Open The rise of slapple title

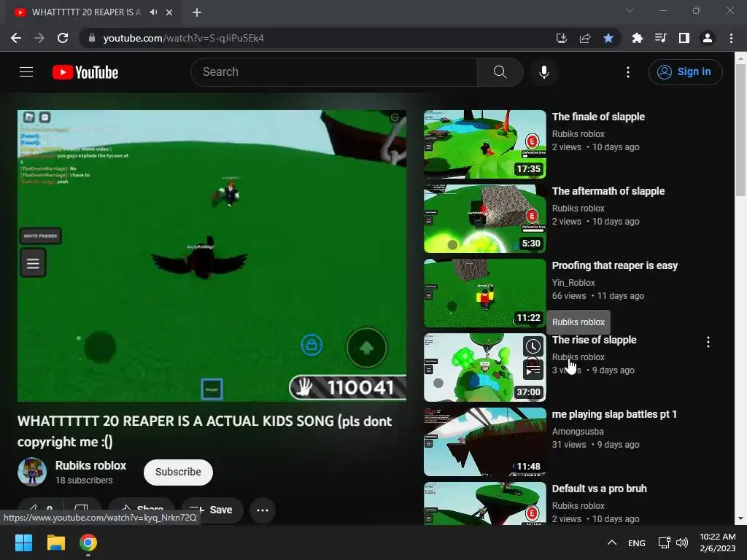click(594, 340)
